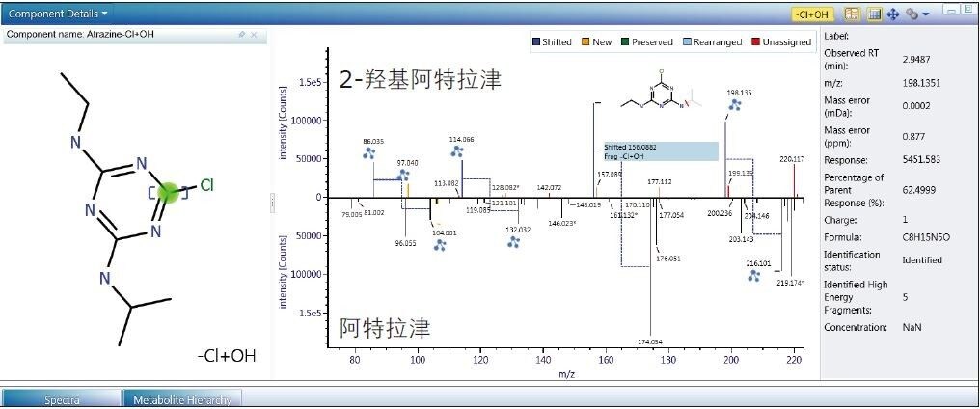Click the fragment structure icon under 86.035
Screen dimensions: 980x409
[369, 152]
